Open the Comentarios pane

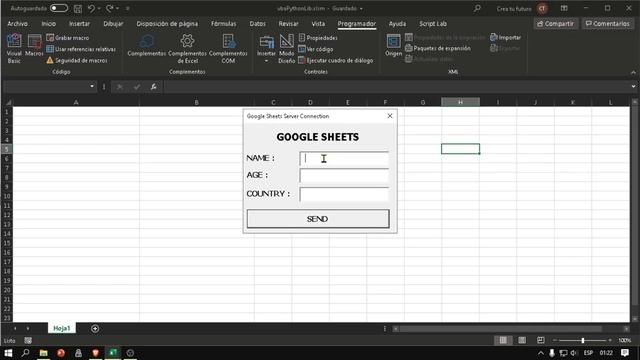[608, 24]
